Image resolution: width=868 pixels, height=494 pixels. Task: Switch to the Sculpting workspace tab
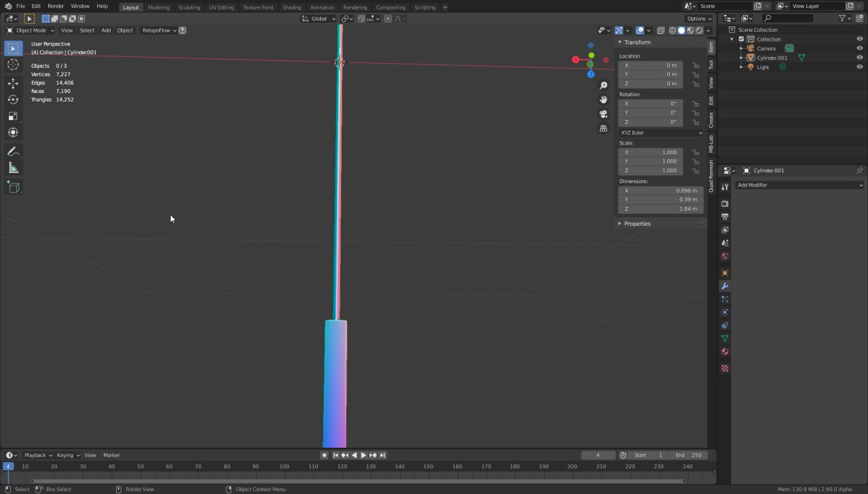pyautogui.click(x=189, y=7)
